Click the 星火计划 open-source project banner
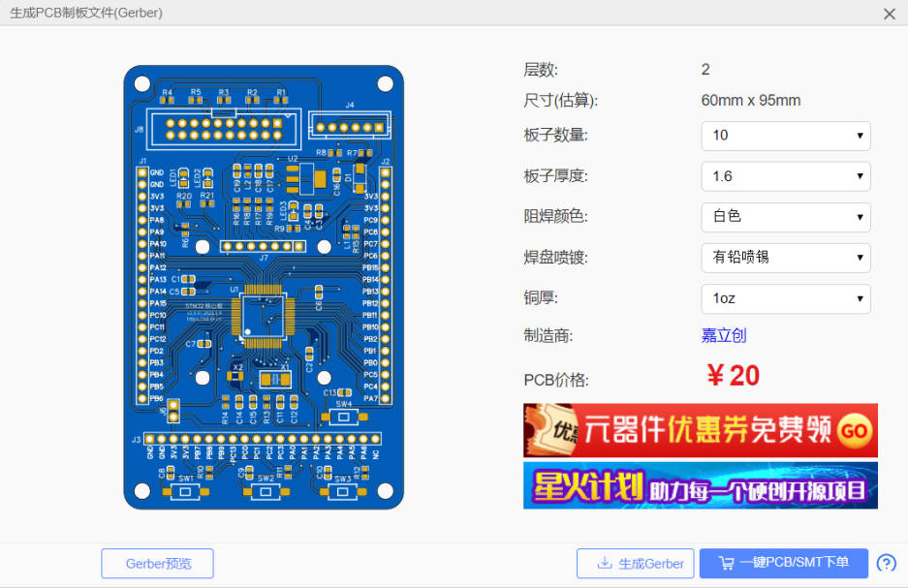 pos(701,485)
